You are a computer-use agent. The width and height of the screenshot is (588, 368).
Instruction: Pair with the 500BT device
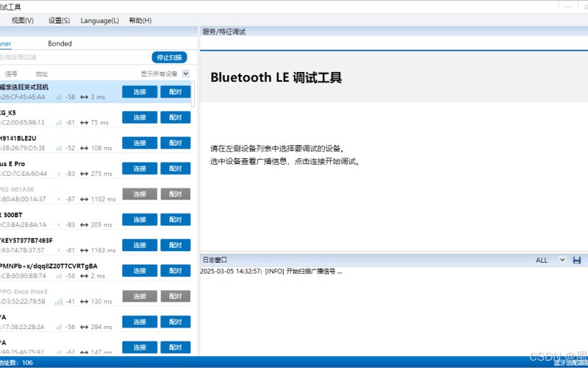click(x=176, y=219)
